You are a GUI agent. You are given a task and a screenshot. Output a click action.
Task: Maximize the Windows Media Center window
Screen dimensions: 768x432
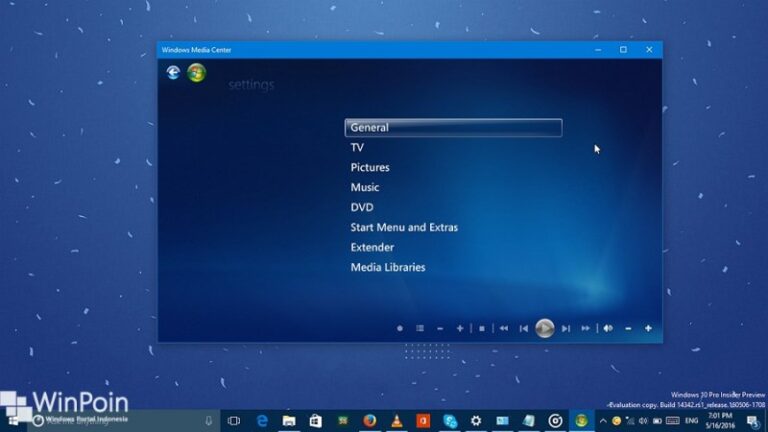pos(623,50)
